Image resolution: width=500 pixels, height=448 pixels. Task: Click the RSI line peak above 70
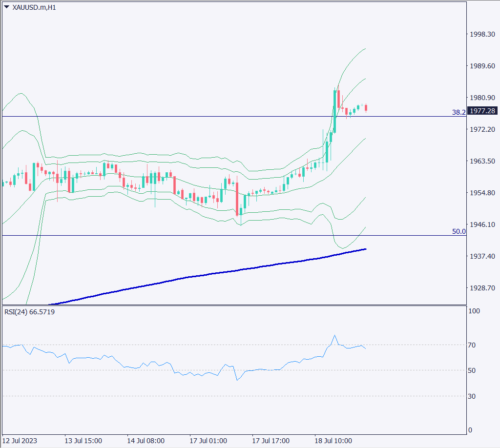pos(334,336)
